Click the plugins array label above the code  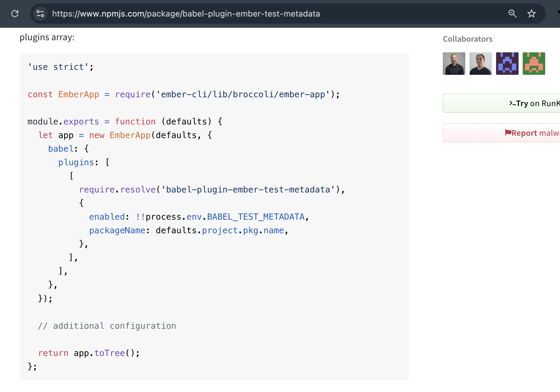47,37
